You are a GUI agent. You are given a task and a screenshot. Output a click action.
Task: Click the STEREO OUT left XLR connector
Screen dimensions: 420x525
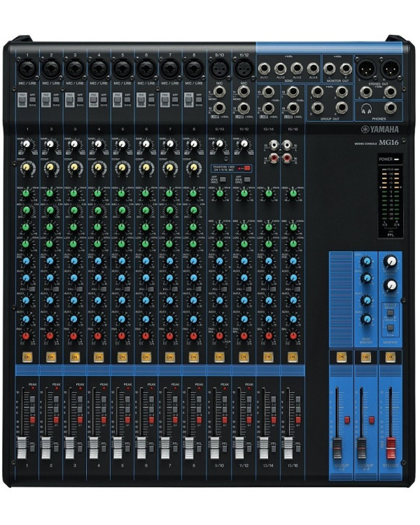click(365, 69)
